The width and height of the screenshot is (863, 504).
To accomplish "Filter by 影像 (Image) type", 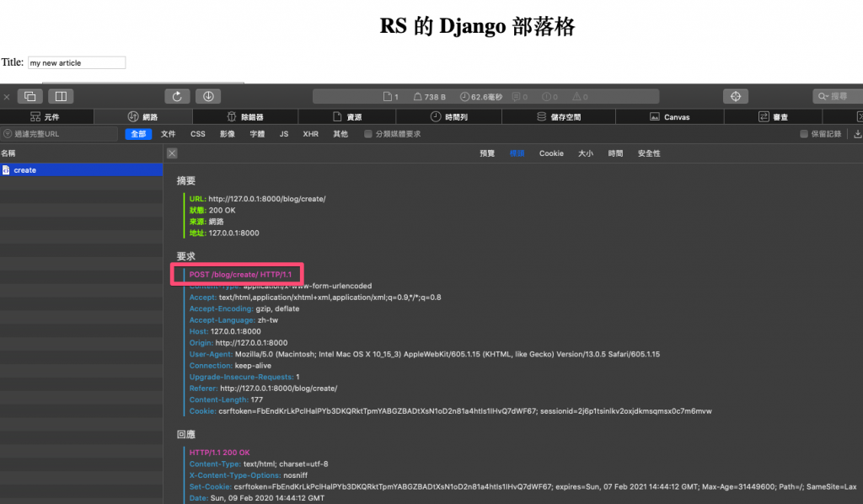I will click(x=228, y=134).
